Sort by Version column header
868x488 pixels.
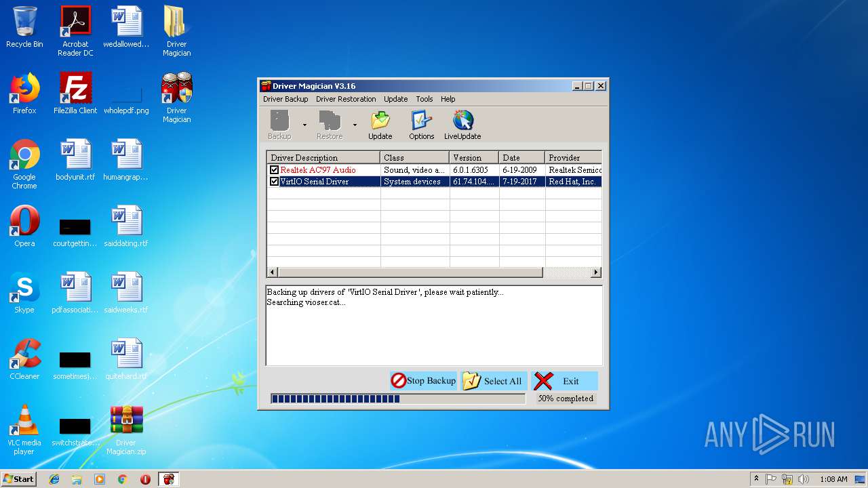click(474, 157)
